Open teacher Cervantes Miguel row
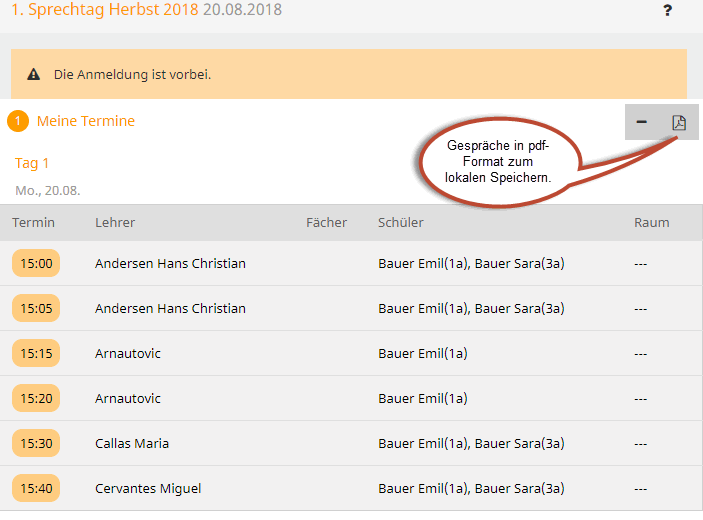 [351, 488]
